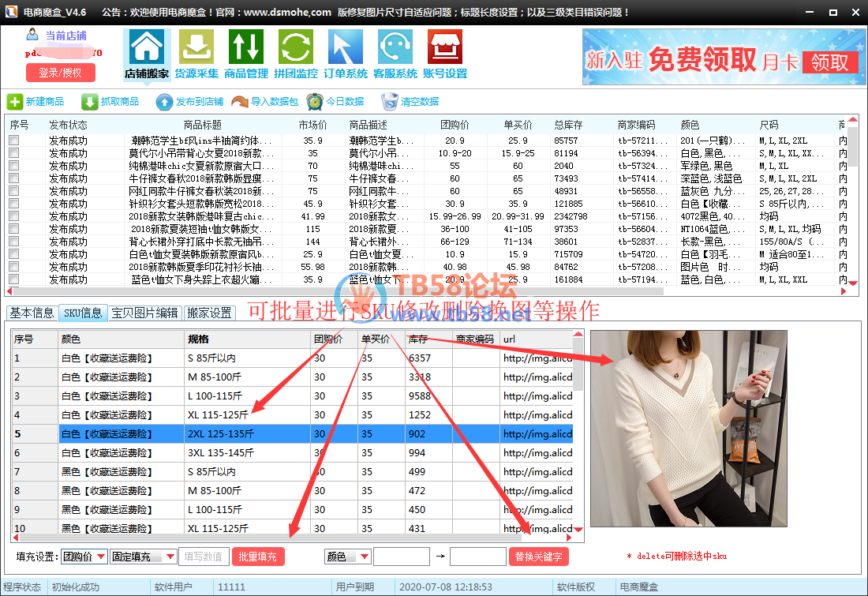Open the 颜色 keyword field dropdown
The width and height of the screenshot is (868, 596).
coord(348,557)
